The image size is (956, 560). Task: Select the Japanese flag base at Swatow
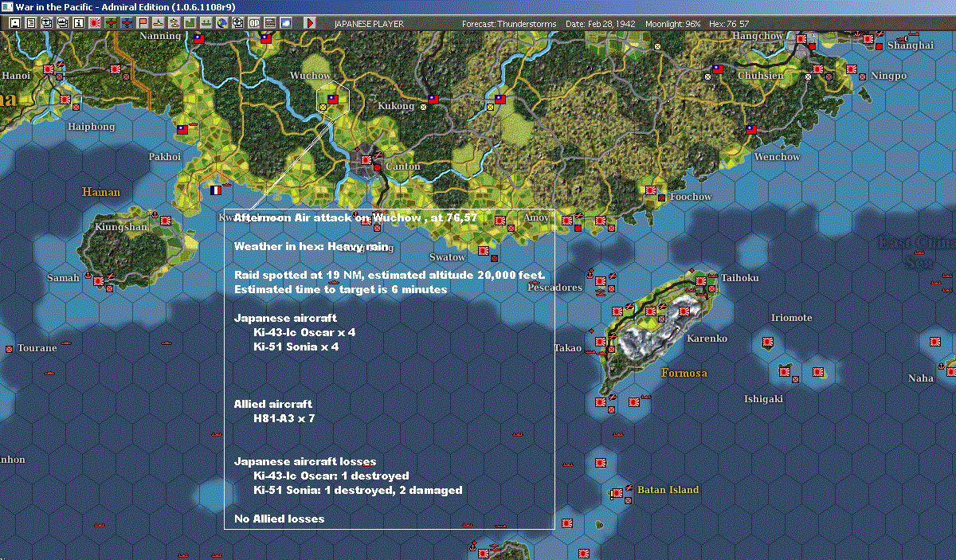tap(483, 250)
